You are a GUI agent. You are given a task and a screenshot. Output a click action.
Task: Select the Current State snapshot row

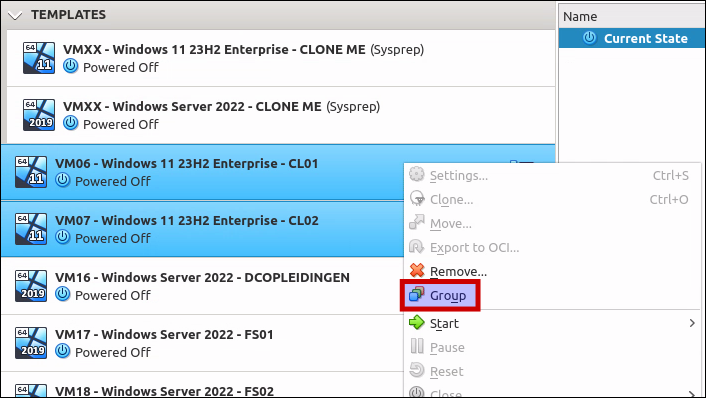point(632,38)
